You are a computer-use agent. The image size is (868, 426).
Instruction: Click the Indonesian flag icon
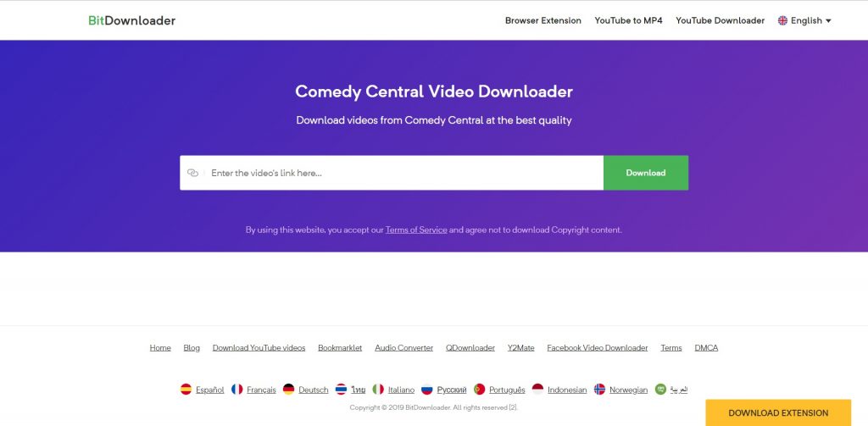click(x=537, y=390)
